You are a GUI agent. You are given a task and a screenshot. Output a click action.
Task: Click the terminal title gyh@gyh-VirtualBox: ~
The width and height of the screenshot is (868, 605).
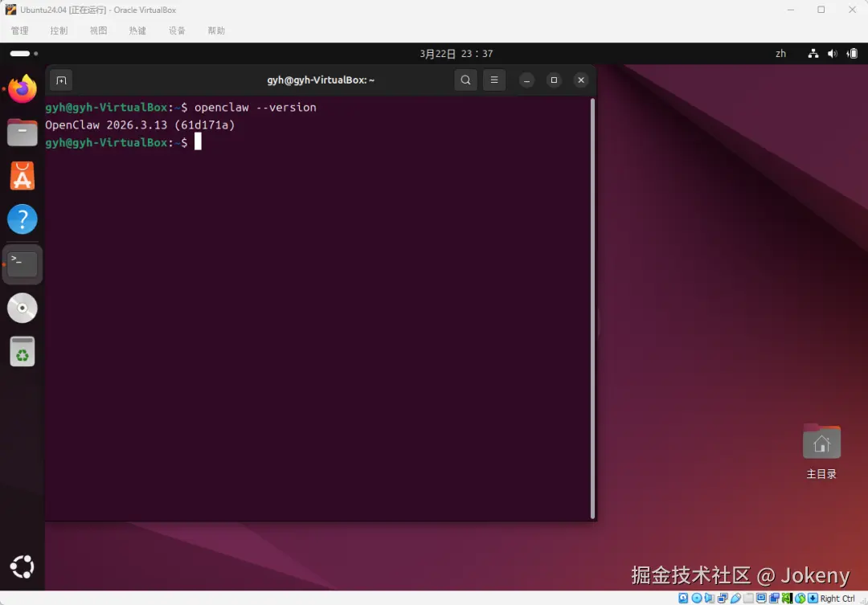321,80
